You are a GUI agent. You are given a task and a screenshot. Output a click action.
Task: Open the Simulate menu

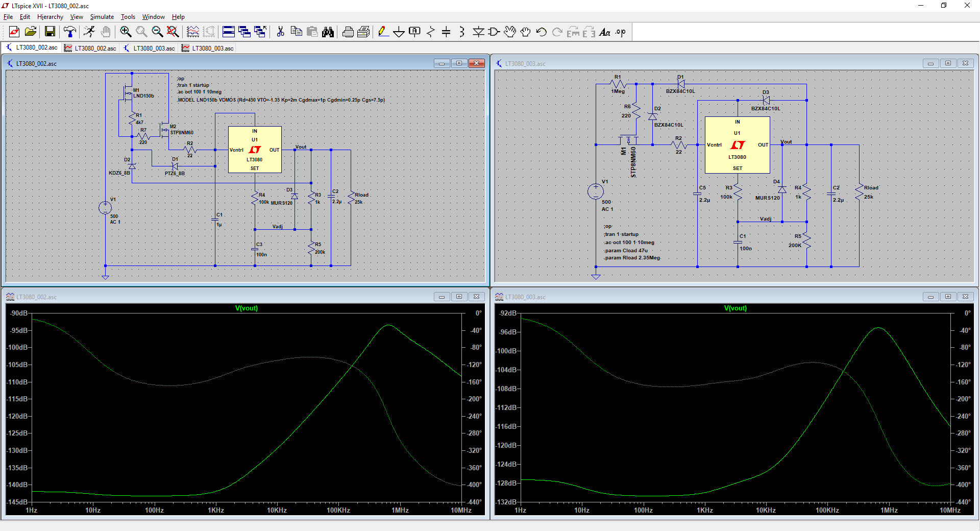click(102, 17)
